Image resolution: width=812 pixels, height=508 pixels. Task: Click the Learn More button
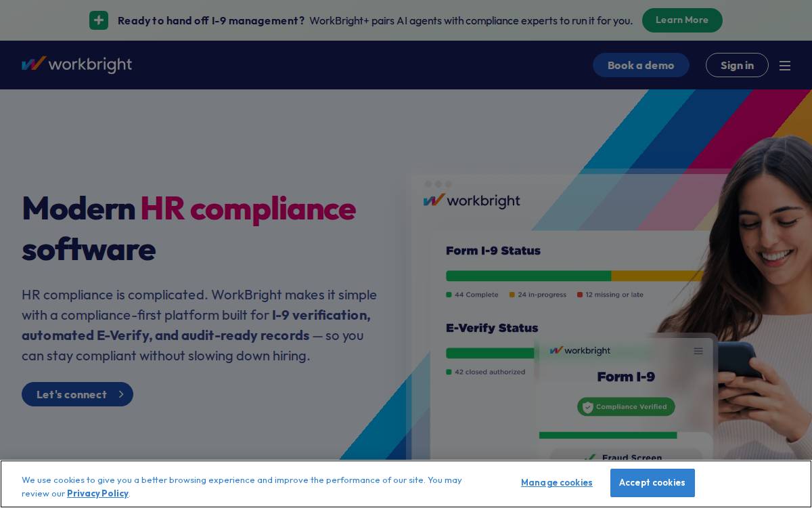point(682,20)
